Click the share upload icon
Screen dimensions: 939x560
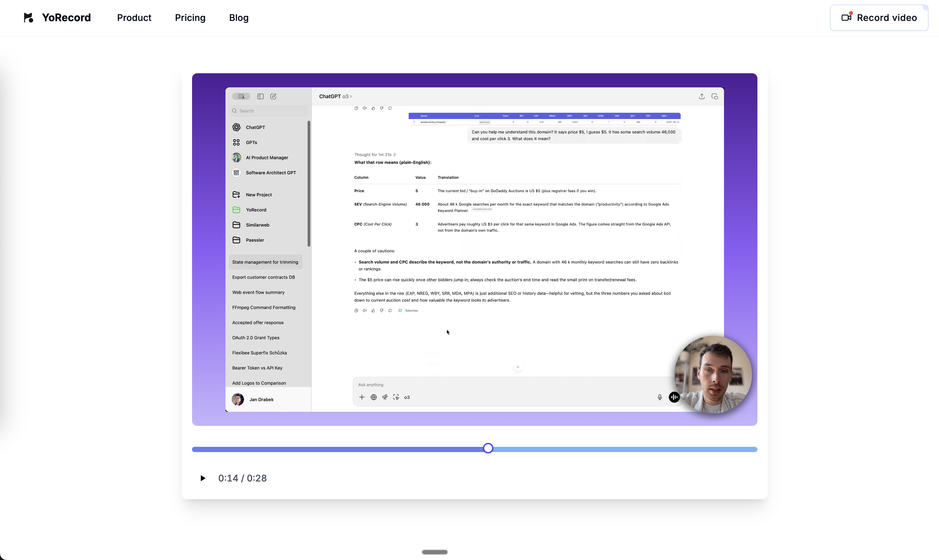click(x=701, y=96)
